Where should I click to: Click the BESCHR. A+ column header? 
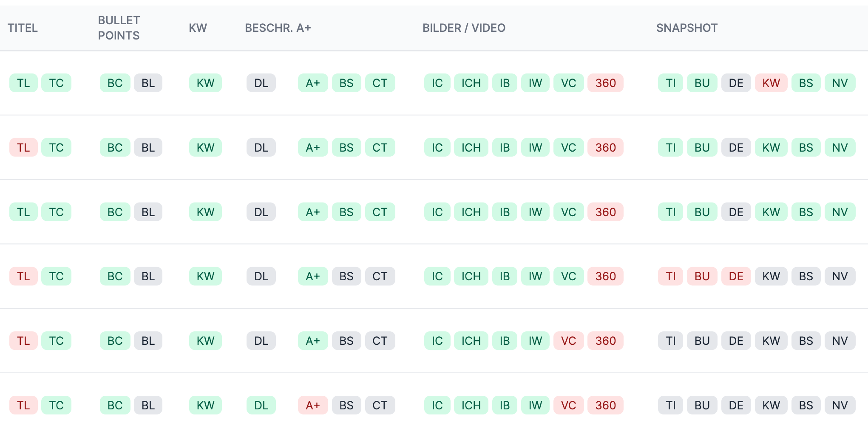pos(278,28)
